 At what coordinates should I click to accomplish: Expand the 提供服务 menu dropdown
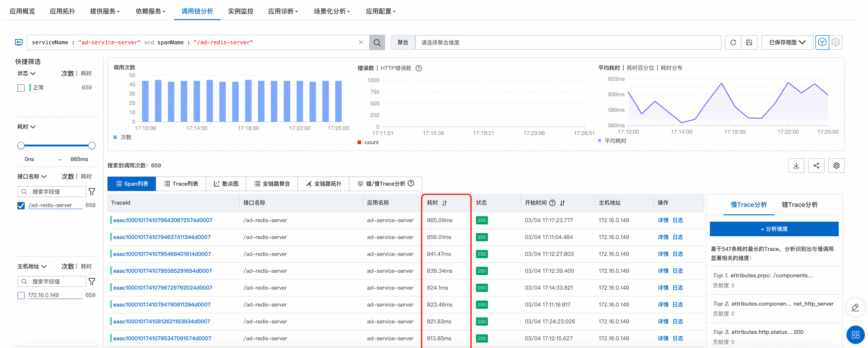click(x=104, y=11)
